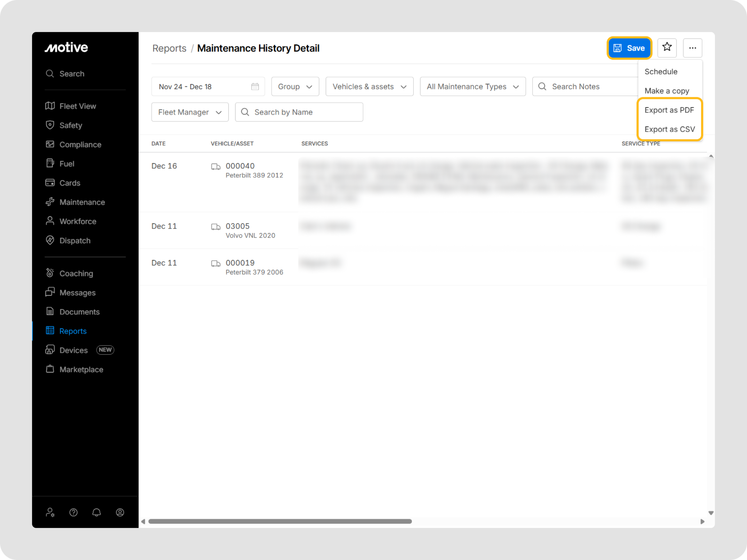Expand the Group dropdown
Screen dimensions: 747x560
(x=295, y=86)
